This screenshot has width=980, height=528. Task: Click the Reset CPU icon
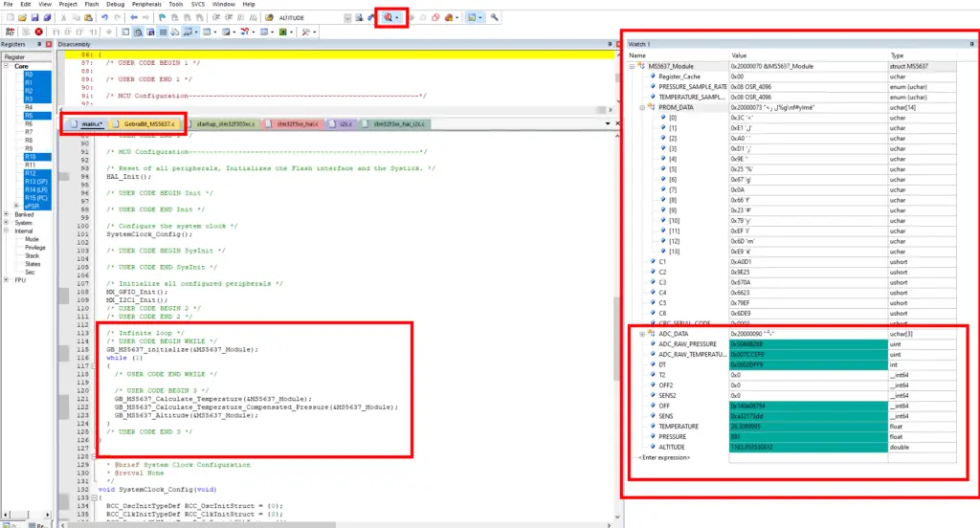[x=10, y=32]
